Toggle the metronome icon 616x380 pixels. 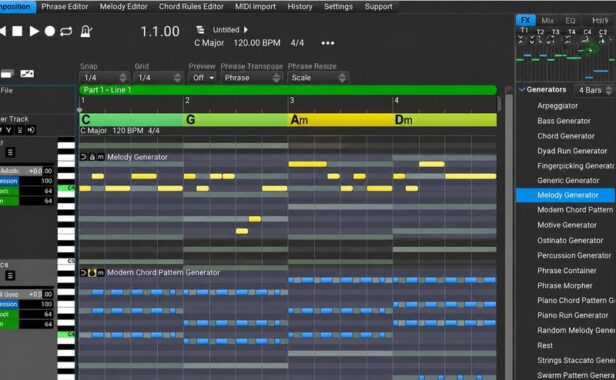[x=86, y=31]
